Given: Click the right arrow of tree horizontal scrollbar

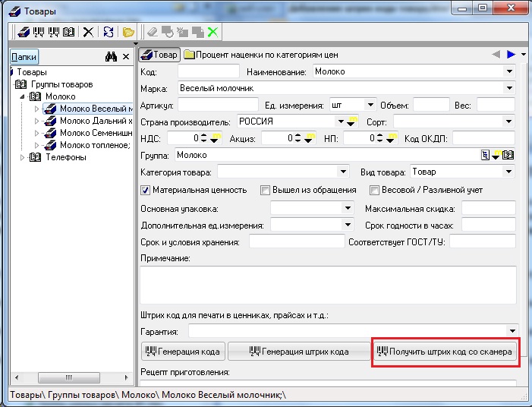Looking at the screenshot, I should pyautogui.click(x=127, y=377).
